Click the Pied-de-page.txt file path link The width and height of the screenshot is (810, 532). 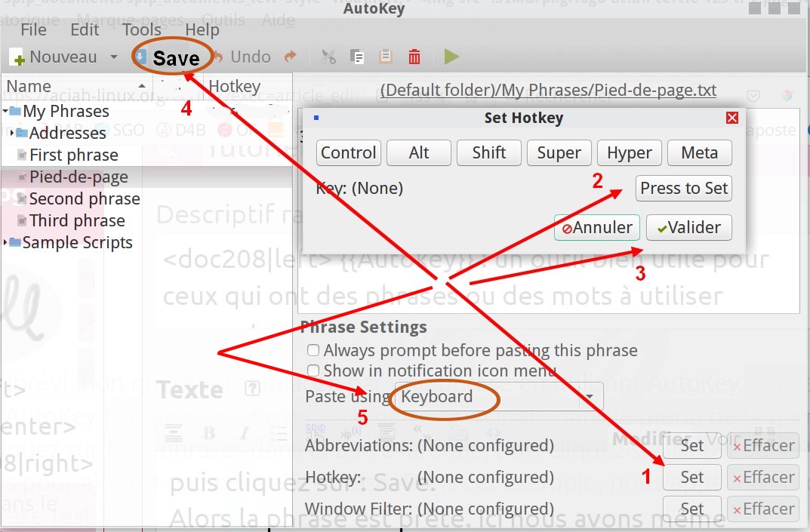[548, 91]
